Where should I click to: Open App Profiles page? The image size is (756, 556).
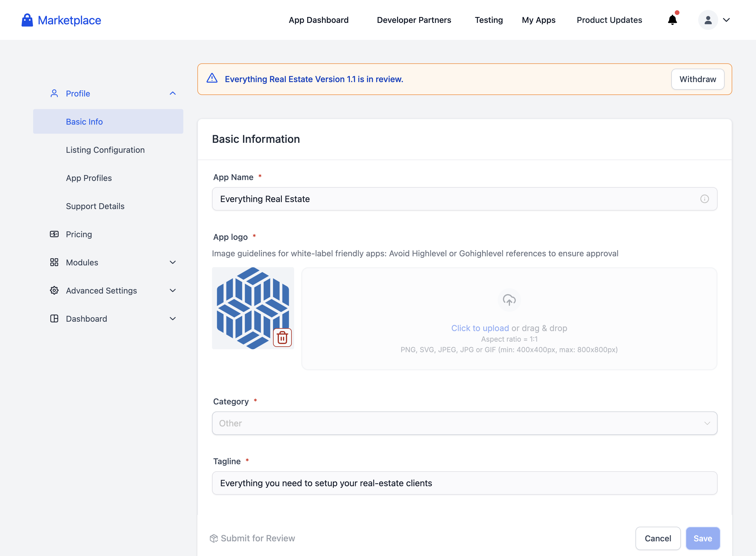coord(89,178)
